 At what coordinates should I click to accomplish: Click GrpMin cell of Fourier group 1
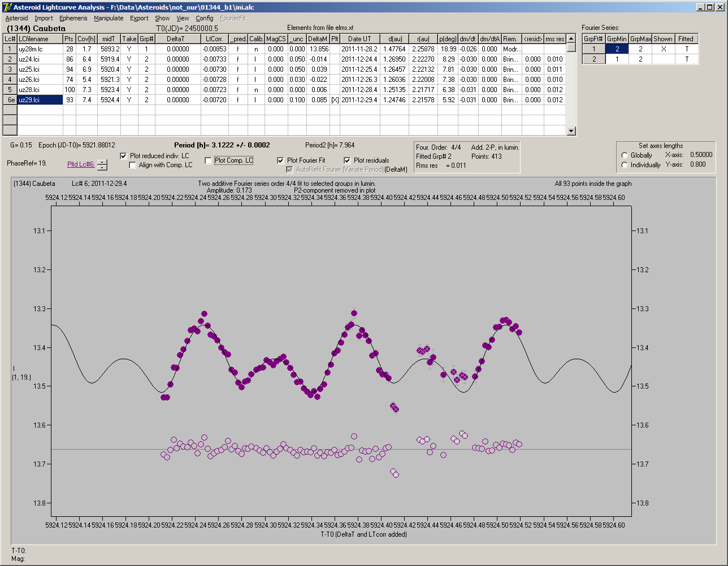tap(617, 49)
